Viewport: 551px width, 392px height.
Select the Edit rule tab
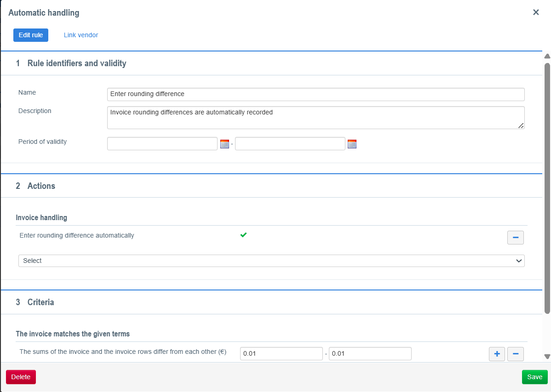[31, 35]
